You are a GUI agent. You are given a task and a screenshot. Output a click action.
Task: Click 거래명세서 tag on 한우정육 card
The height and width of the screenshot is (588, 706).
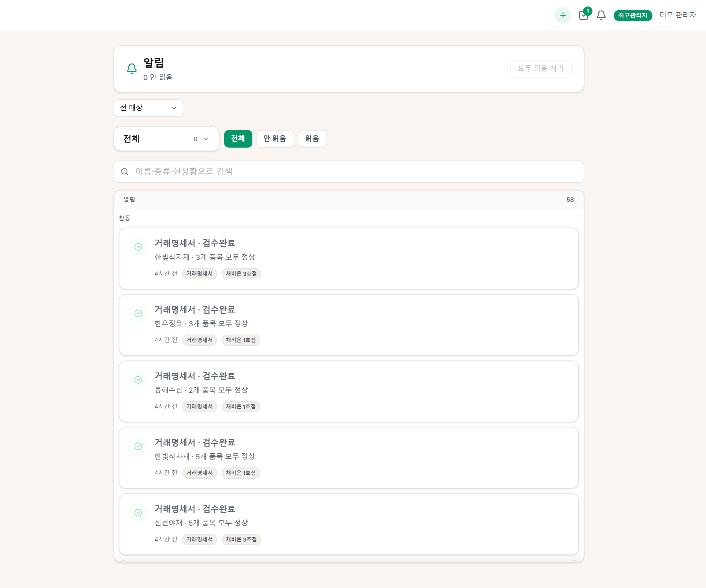coord(200,340)
